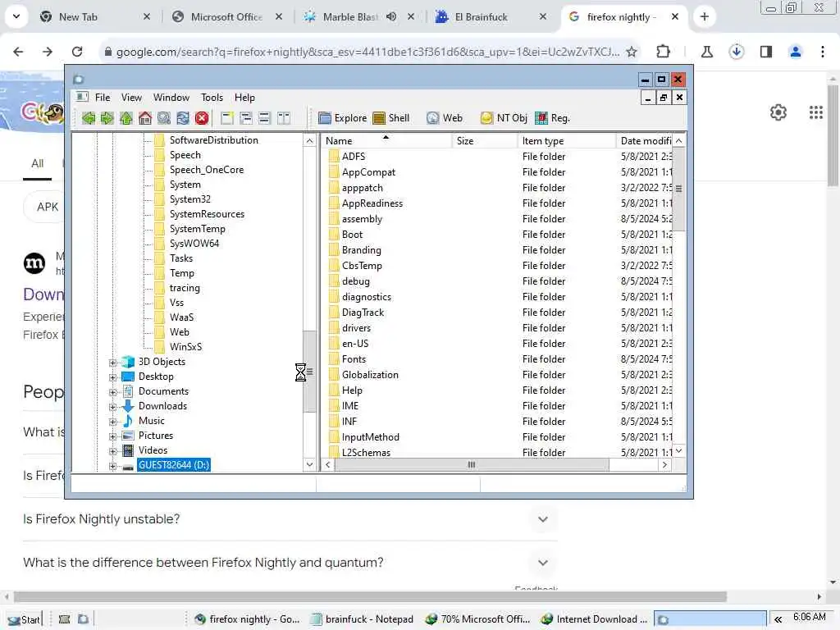Viewport: 840px width, 630px height.
Task: Select the Globalization folder in file list
Action: [370, 374]
